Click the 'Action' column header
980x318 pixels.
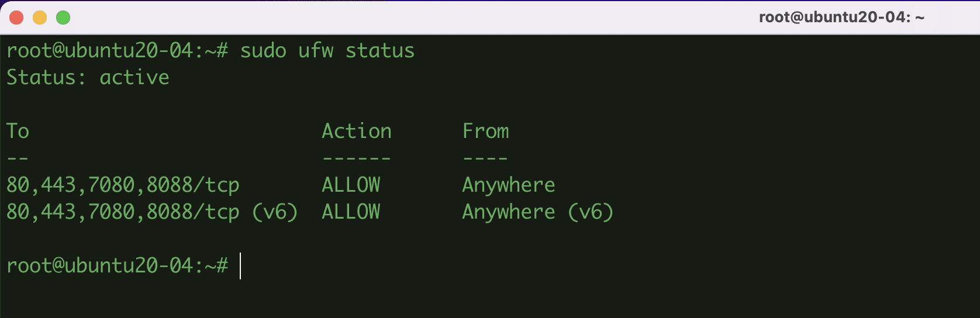coord(356,132)
